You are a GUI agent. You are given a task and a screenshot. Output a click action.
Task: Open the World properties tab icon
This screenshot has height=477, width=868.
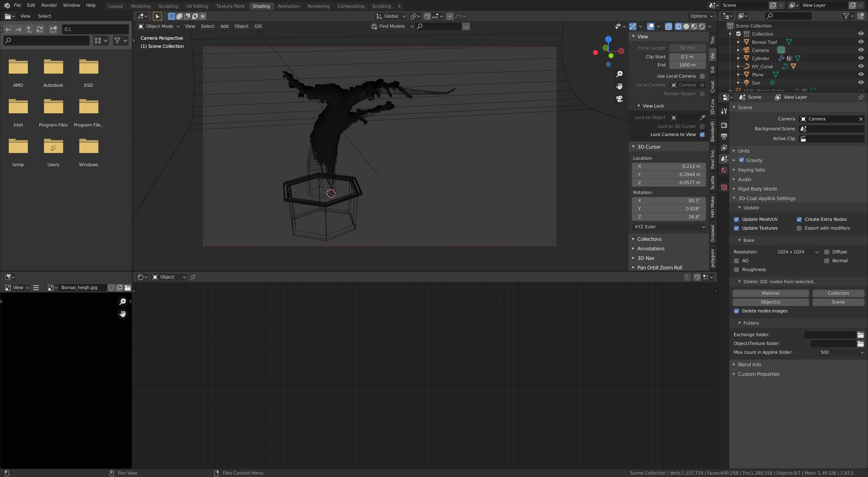[x=724, y=170]
